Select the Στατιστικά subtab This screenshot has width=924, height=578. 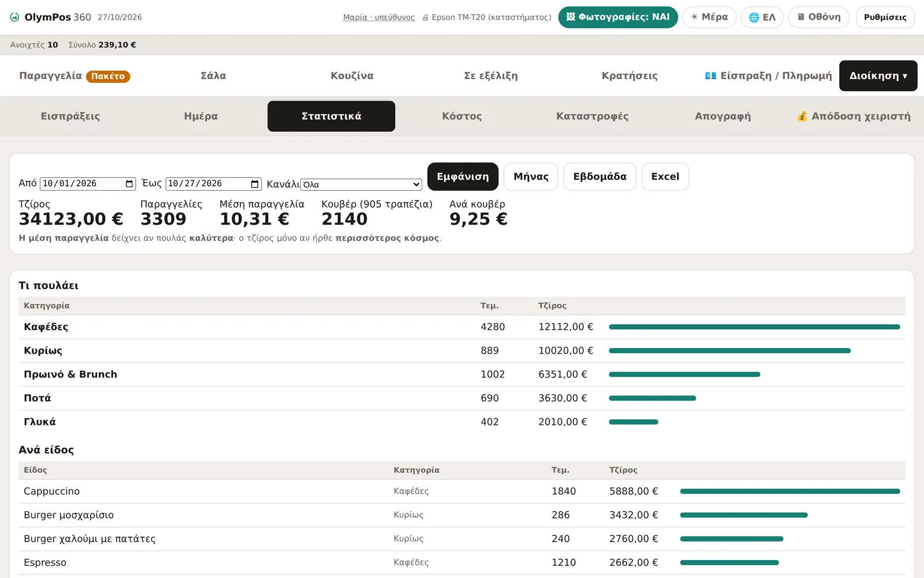pyautogui.click(x=331, y=116)
